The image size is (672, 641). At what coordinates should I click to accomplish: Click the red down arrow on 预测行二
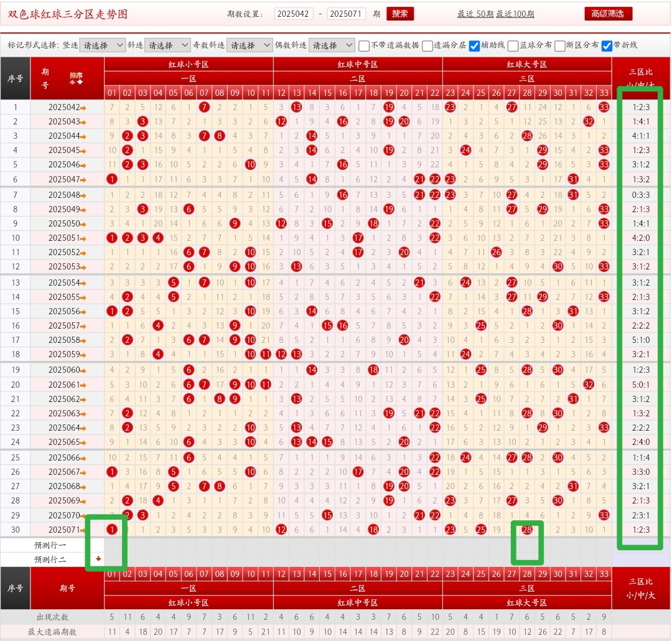click(x=98, y=558)
